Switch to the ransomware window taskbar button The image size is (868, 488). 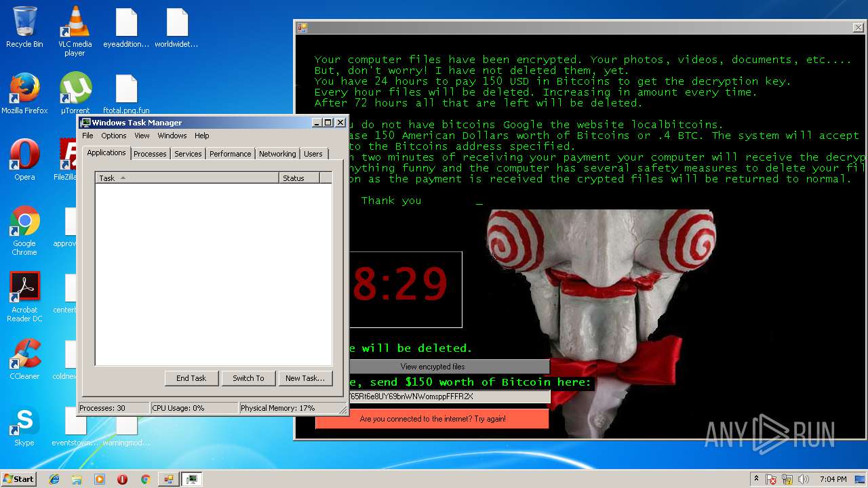pos(167,479)
